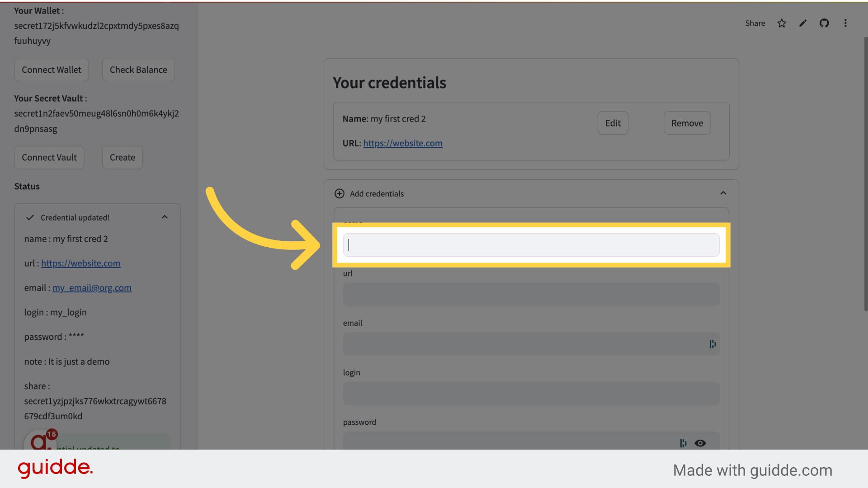Click the Create vault button
868x488 pixels.
(122, 157)
